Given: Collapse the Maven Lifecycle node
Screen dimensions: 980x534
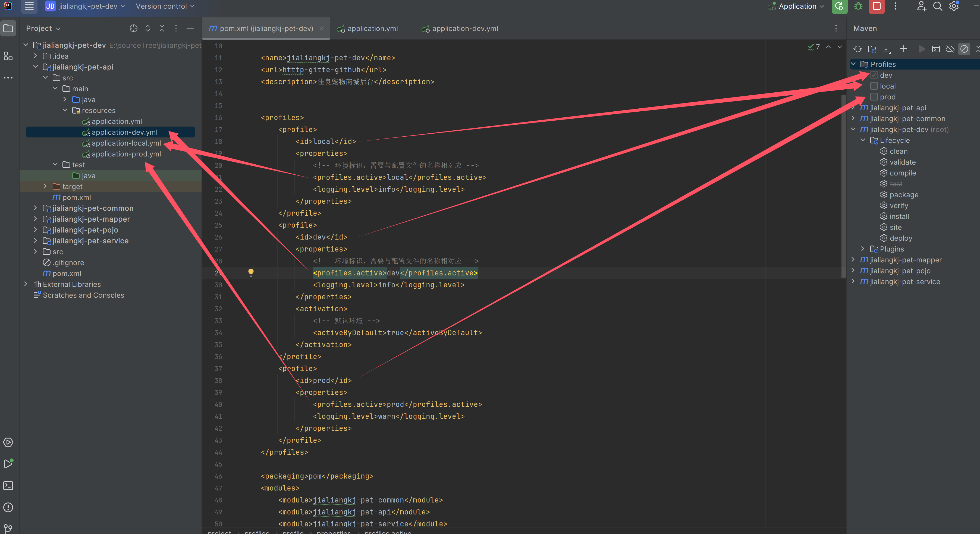Looking at the screenshot, I should click(x=863, y=140).
